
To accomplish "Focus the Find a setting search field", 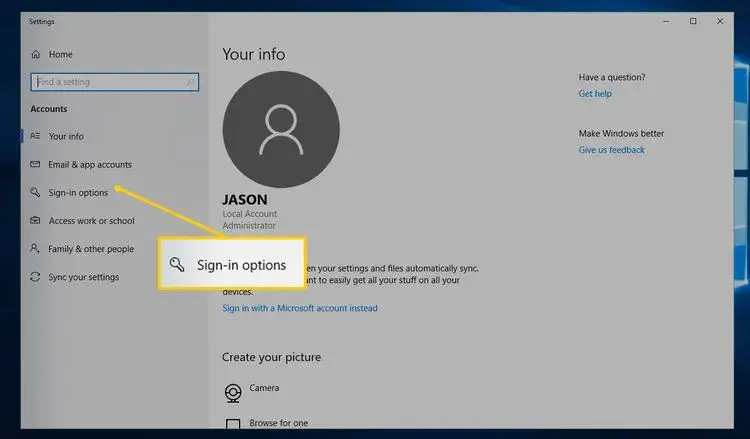I will tap(108, 82).
